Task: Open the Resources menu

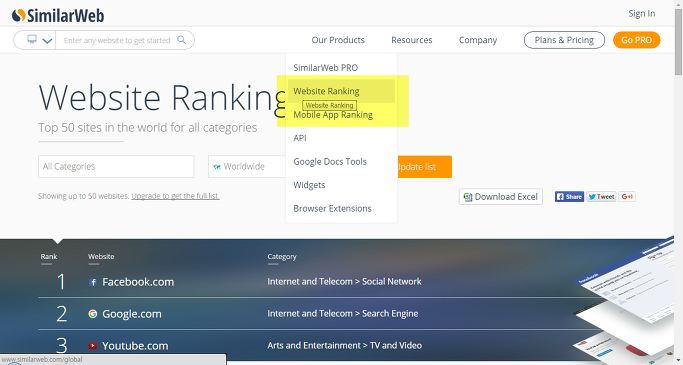Action: (x=412, y=40)
